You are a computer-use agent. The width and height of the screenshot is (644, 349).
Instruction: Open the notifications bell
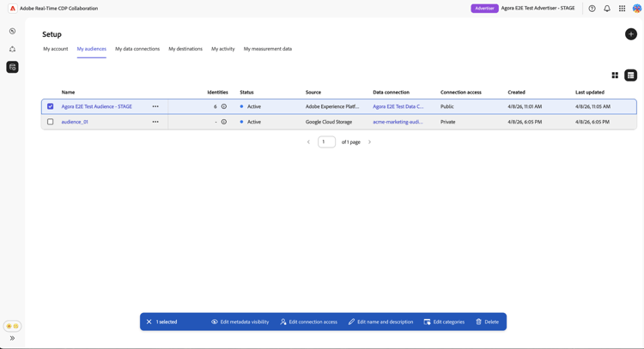pos(607,9)
